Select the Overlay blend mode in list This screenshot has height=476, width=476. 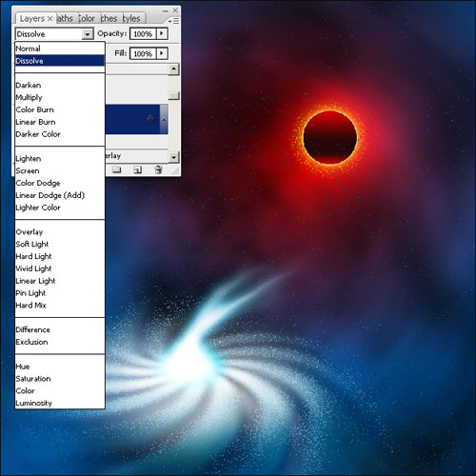point(60,231)
